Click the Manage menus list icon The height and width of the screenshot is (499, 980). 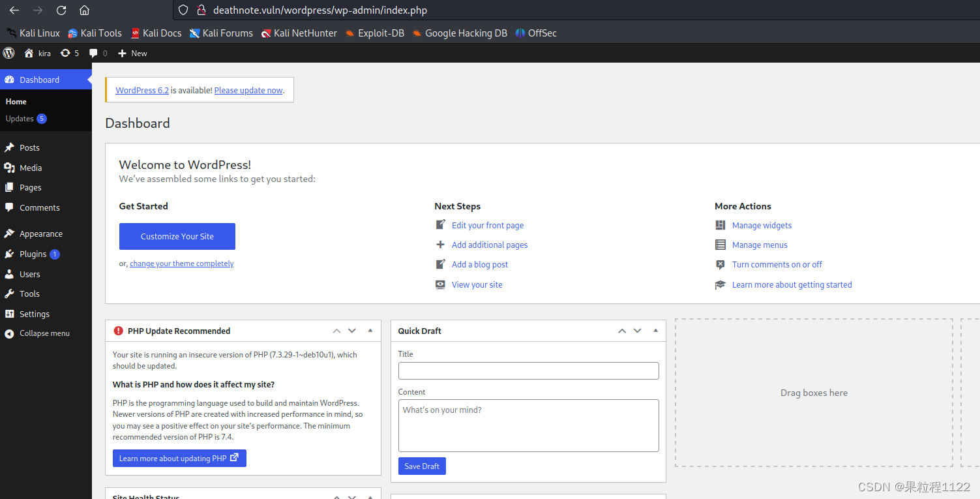tap(720, 245)
